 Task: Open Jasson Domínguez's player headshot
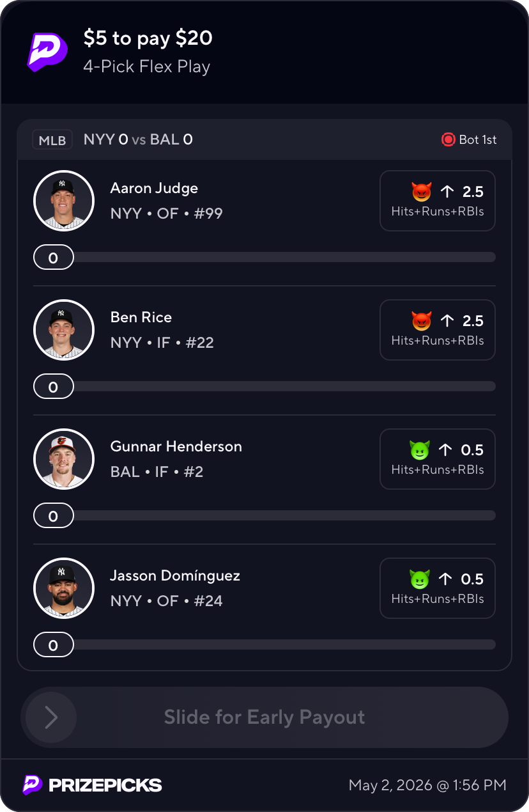pyautogui.click(x=64, y=588)
